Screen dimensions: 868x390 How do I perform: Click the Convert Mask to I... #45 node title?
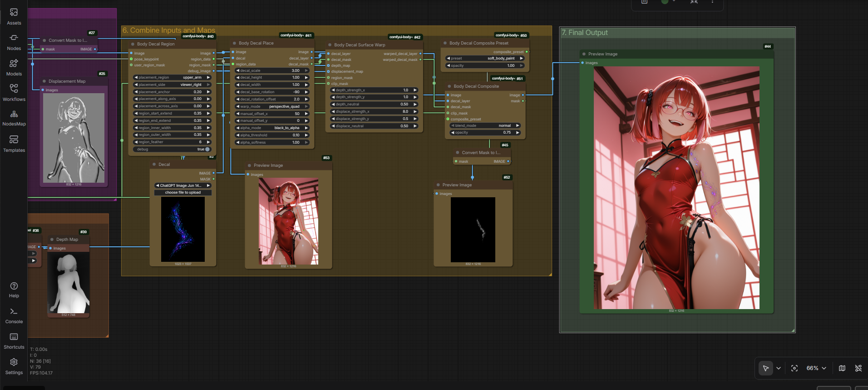click(481, 153)
